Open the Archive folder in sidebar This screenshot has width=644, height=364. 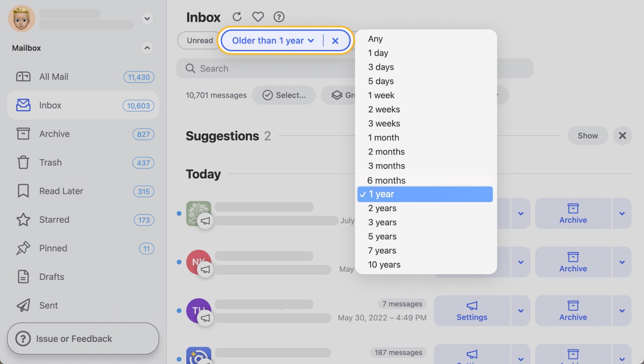54,134
